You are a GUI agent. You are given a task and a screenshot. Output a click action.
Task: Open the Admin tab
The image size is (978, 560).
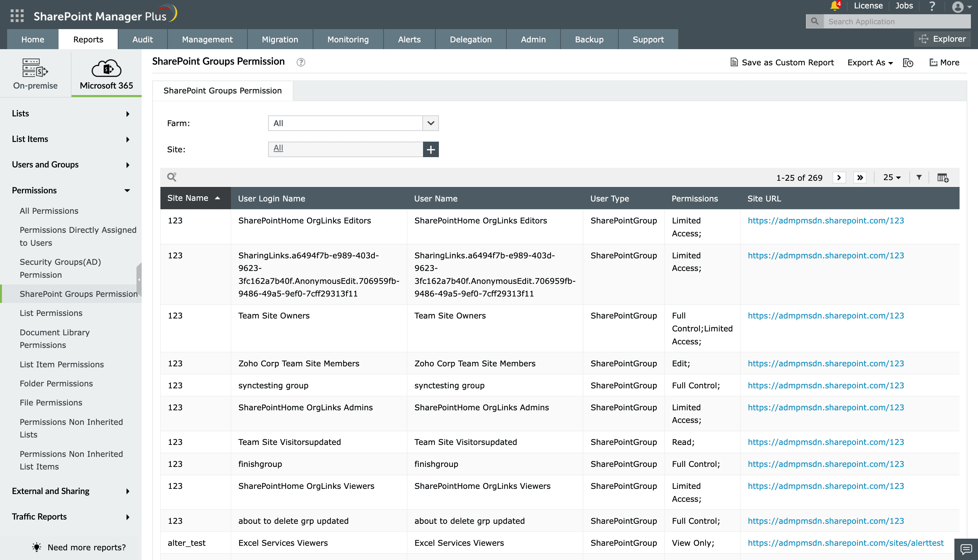(x=533, y=39)
